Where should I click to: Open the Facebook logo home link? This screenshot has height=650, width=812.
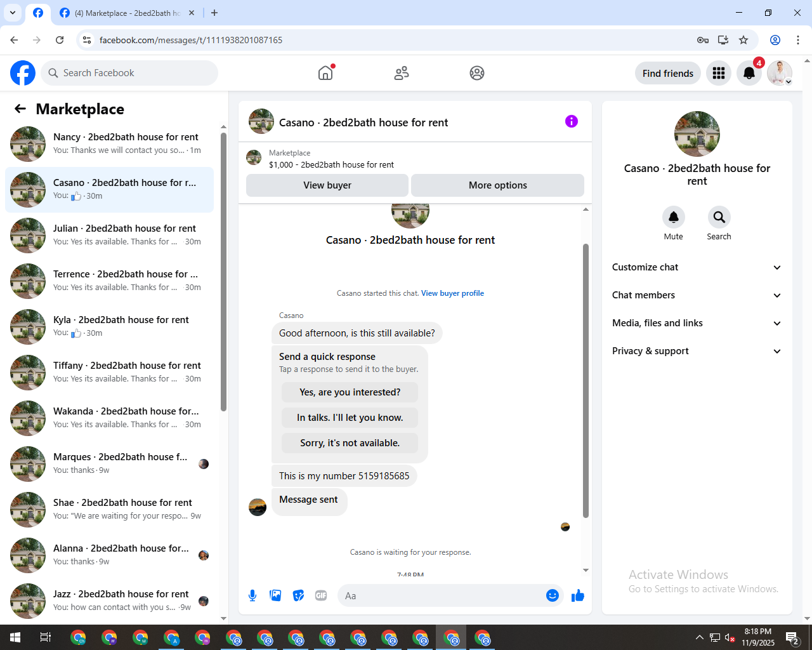click(x=23, y=73)
